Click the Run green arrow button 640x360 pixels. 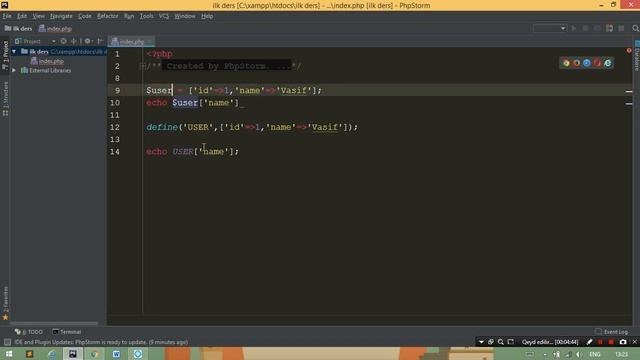tap(574, 28)
